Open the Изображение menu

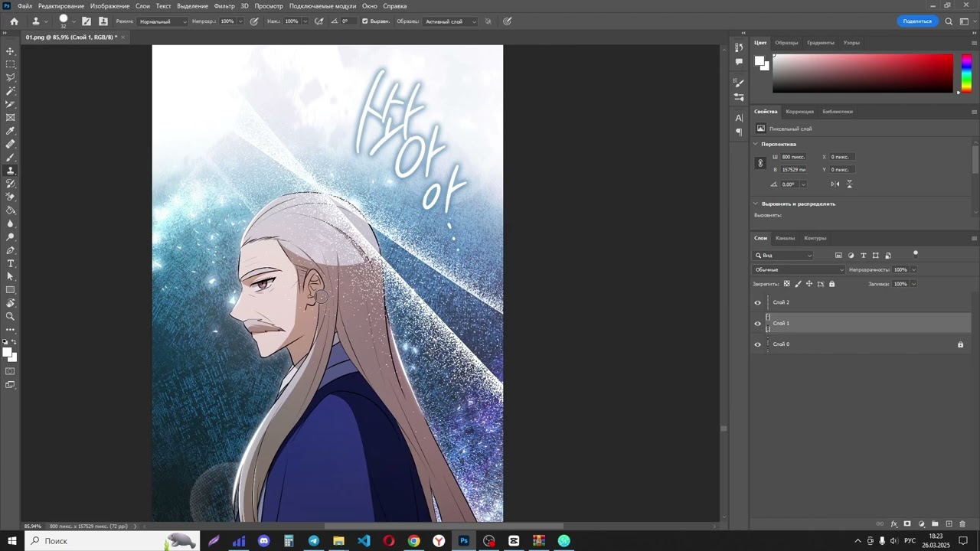click(110, 6)
